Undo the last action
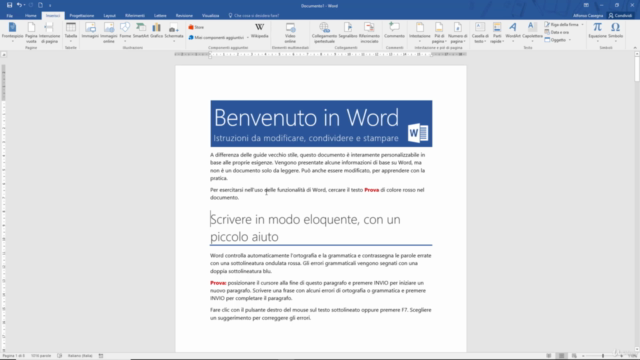 pos(19,5)
